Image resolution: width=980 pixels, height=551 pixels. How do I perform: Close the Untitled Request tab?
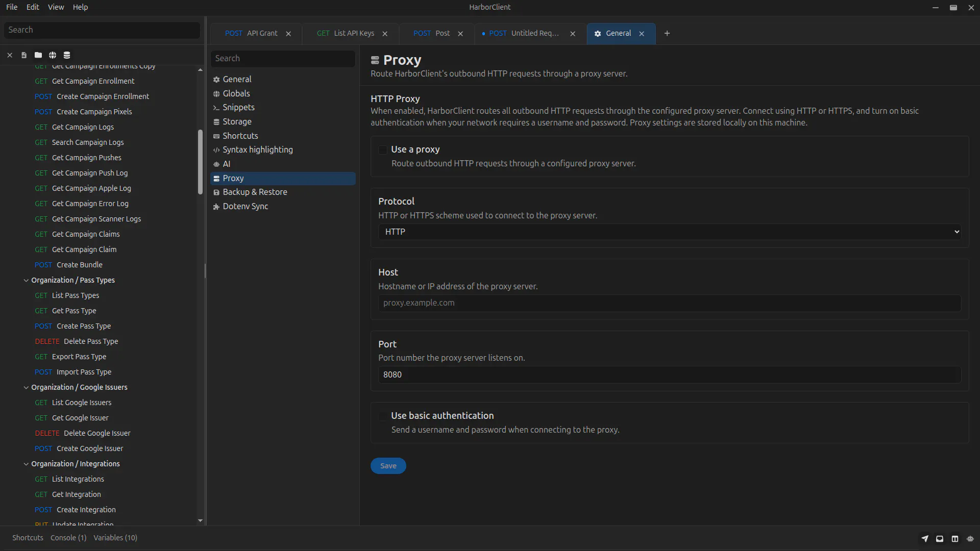[x=573, y=34]
